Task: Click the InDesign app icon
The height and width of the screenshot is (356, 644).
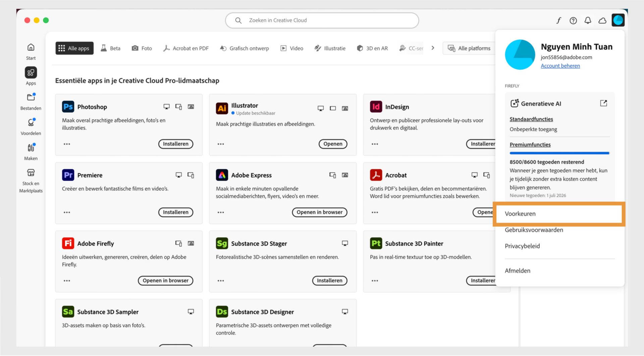Action: pos(376,107)
